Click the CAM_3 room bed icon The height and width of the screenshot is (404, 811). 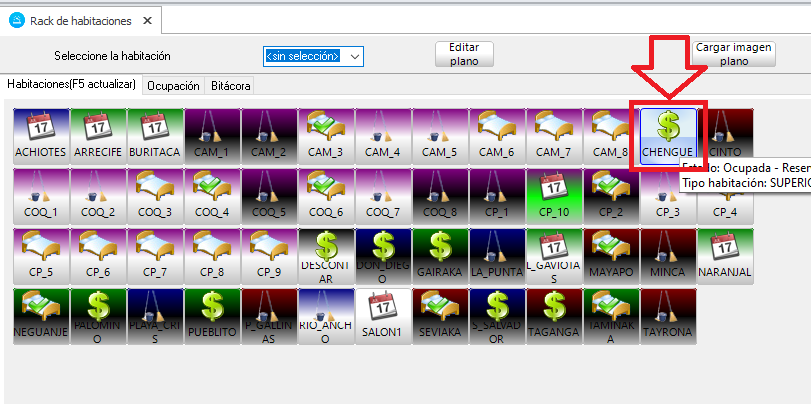point(325,127)
